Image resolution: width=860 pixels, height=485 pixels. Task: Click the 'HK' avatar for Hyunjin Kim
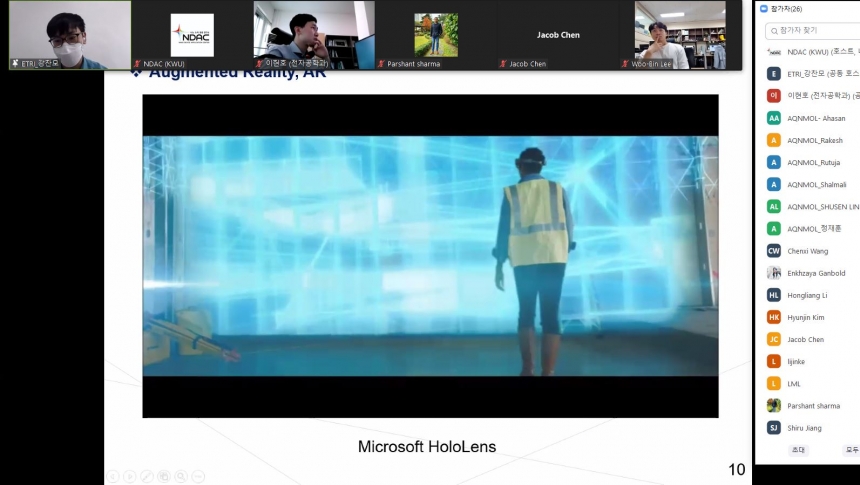[x=774, y=317]
